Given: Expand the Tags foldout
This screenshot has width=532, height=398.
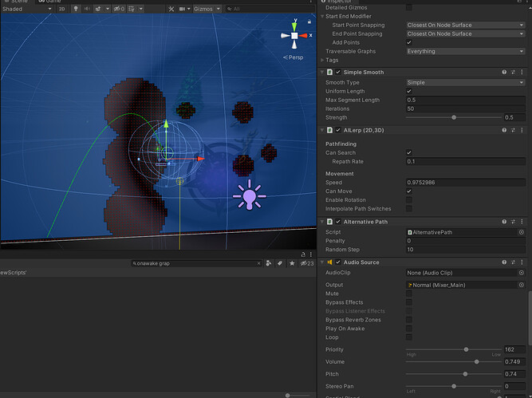Looking at the screenshot, I should click(322, 60).
